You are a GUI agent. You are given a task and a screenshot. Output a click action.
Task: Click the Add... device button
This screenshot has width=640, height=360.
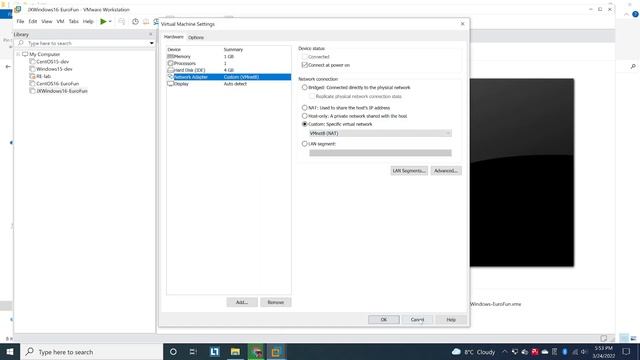(x=242, y=302)
